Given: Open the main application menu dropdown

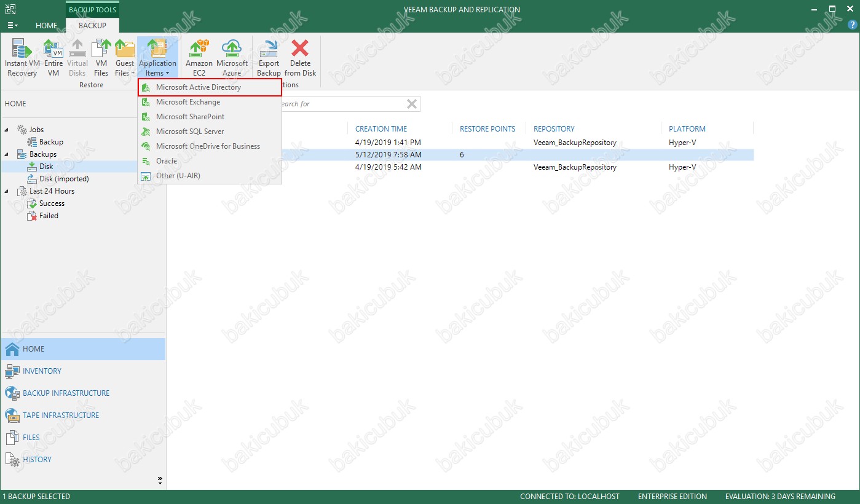Looking at the screenshot, I should [x=12, y=26].
